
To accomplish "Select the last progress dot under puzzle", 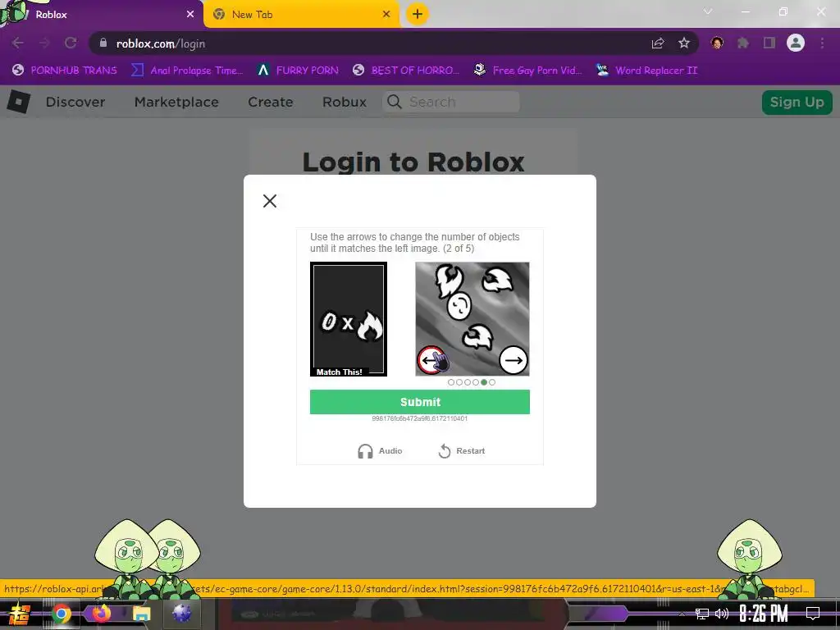I will coord(492,382).
